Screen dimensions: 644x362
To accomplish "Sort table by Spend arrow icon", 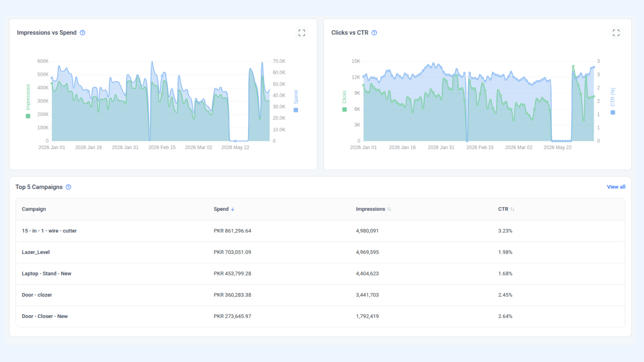I will click(x=232, y=209).
